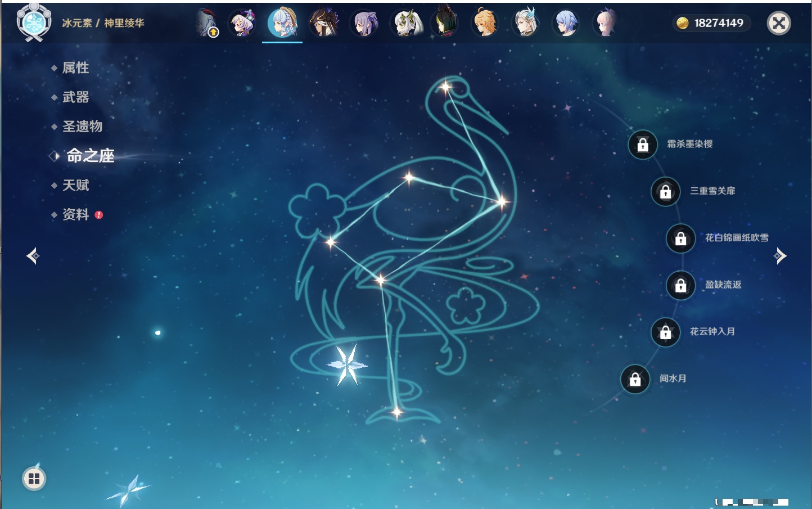Open the 圣遗物 artifacts tab
812x509 pixels.
click(83, 127)
